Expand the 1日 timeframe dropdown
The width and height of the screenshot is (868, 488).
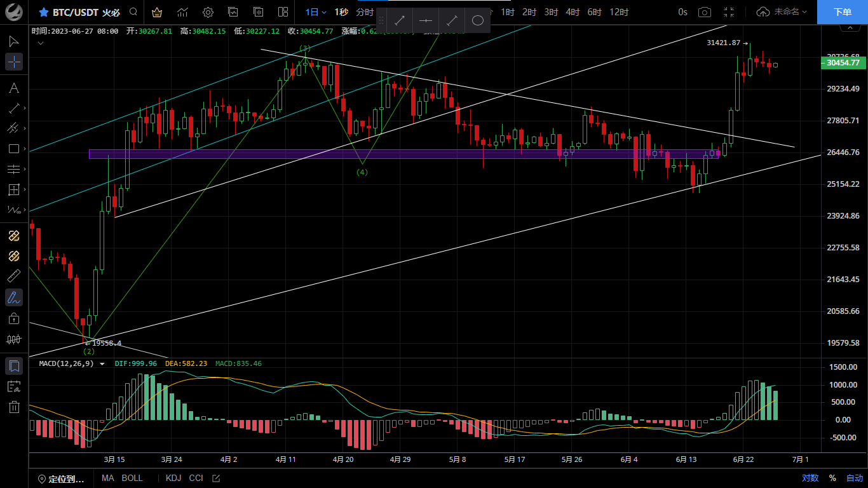click(316, 12)
